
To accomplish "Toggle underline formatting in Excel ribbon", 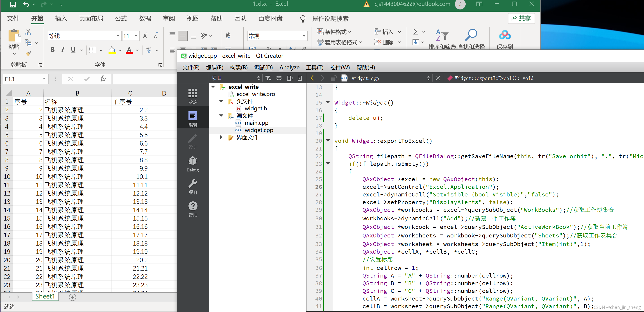I will coord(73,50).
